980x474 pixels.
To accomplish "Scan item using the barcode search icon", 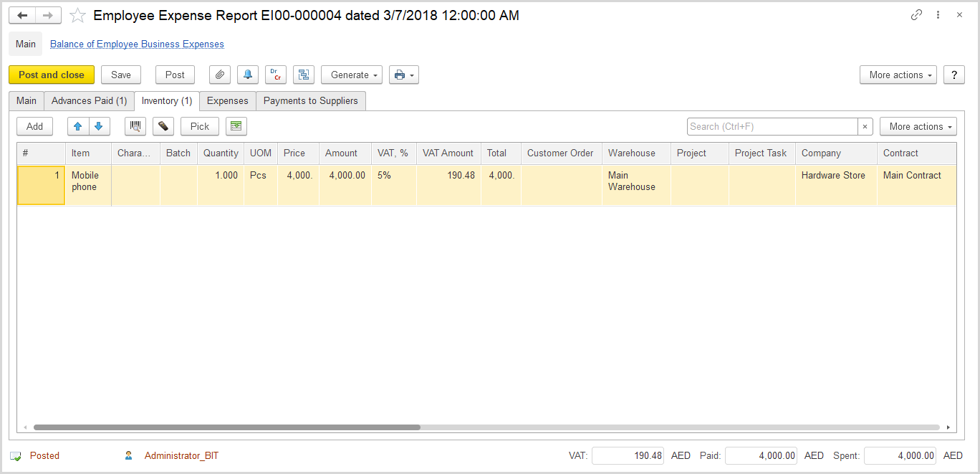I will coord(135,126).
